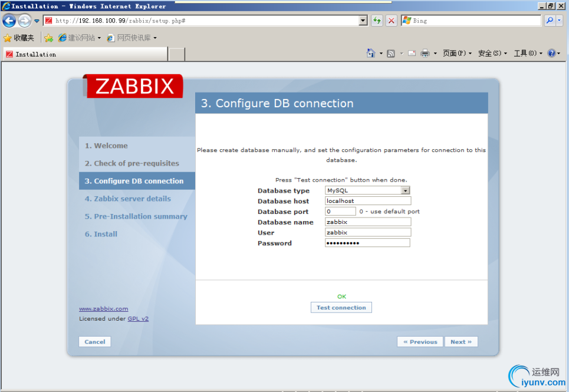Click the ZABBIX logo
The height and width of the screenshot is (392, 569).
tap(133, 86)
